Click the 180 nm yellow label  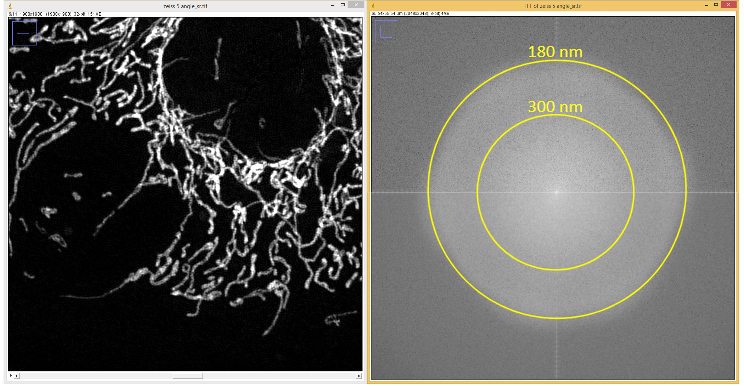pyautogui.click(x=555, y=52)
